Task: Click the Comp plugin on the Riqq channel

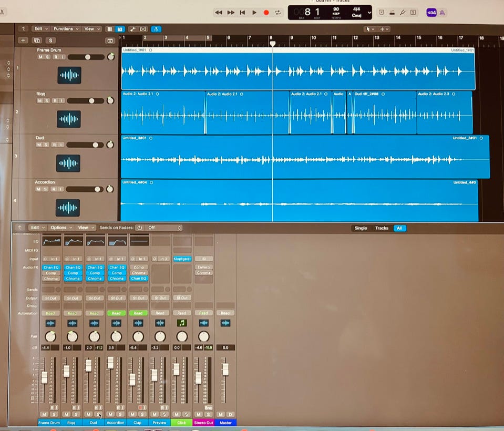Action: (x=73, y=273)
